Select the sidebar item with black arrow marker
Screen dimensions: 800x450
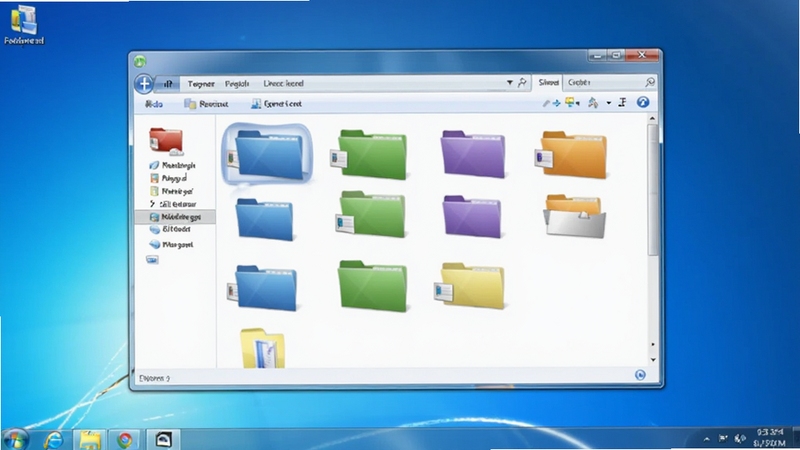[x=172, y=204]
